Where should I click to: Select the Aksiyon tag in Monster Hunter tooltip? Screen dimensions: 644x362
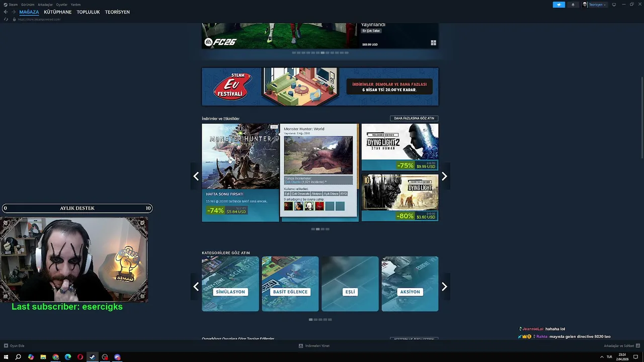tap(316, 194)
